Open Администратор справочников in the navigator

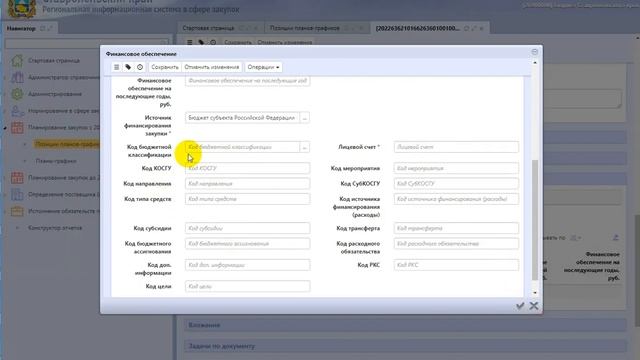click(x=64, y=77)
